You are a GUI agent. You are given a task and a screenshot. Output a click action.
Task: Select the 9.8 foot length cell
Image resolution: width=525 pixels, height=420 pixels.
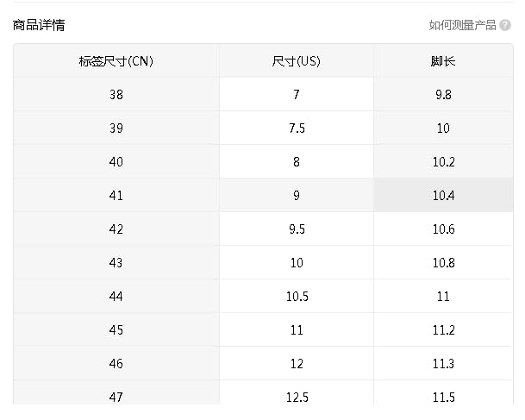[x=443, y=95]
